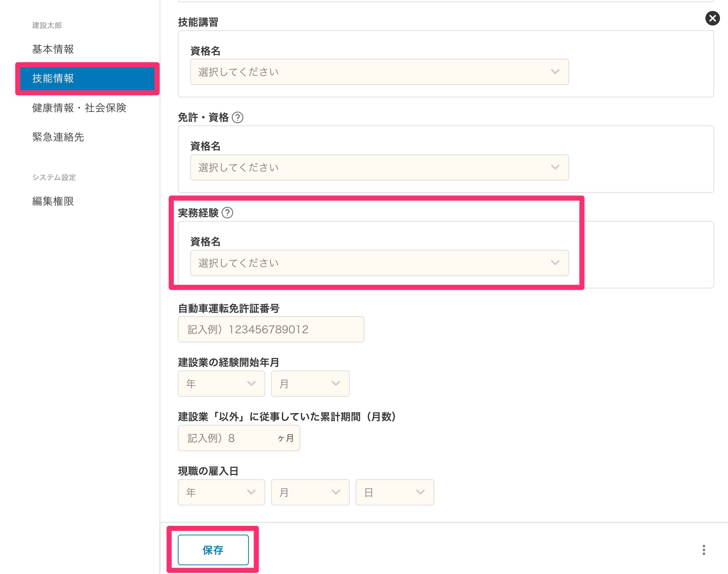This screenshot has width=728, height=574.
Task: Choose month for 現職の雇入日
Action: [x=310, y=492]
